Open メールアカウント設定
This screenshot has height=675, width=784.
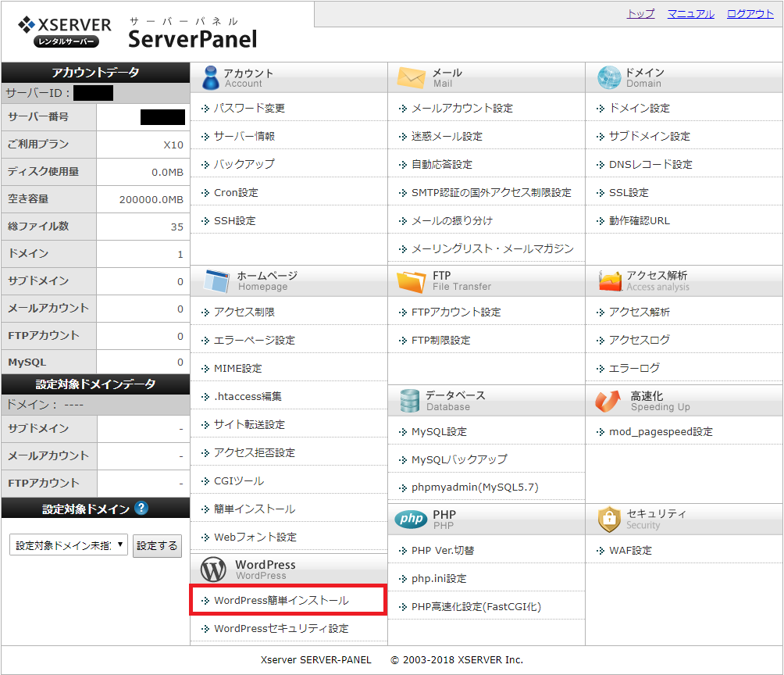pyautogui.click(x=462, y=108)
